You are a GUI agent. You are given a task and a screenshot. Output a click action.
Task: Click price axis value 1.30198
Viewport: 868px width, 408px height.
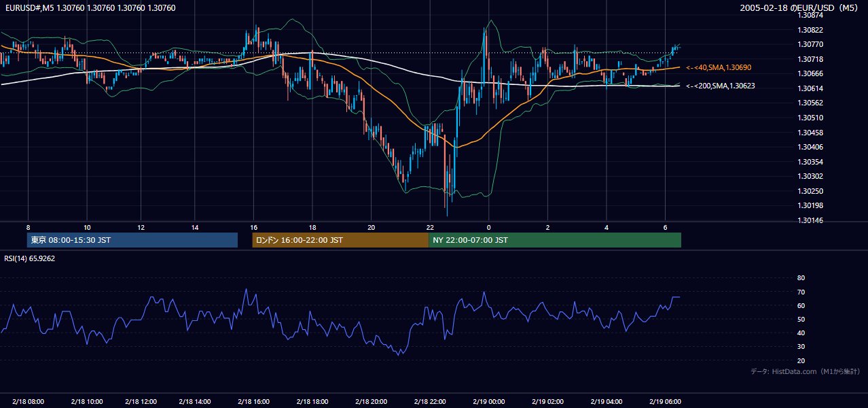(x=810, y=205)
